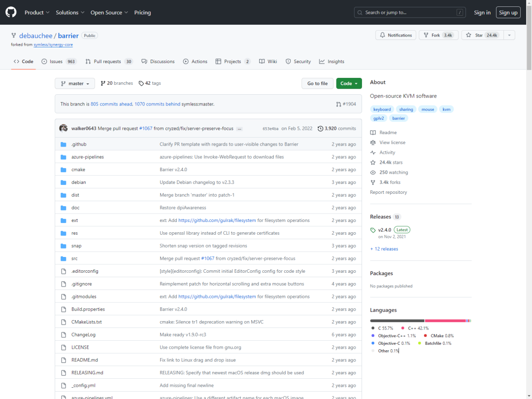Click the debauchee owner link
The image size is (532, 399).
click(35, 36)
